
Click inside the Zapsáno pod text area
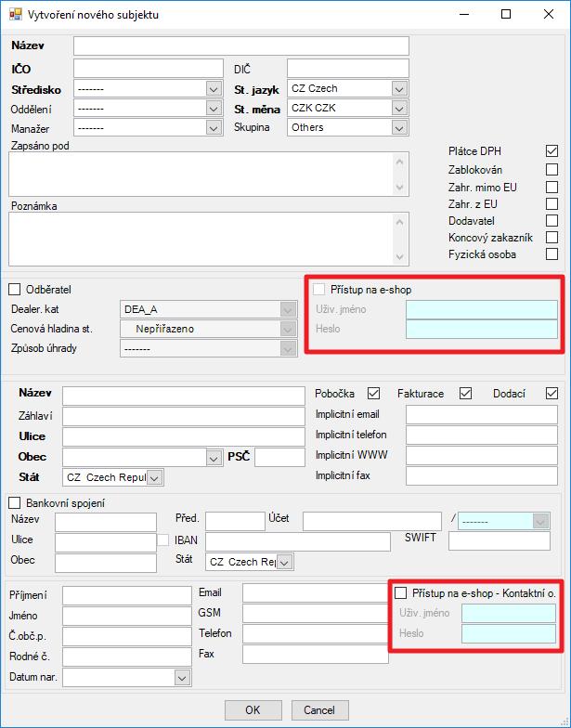point(209,175)
